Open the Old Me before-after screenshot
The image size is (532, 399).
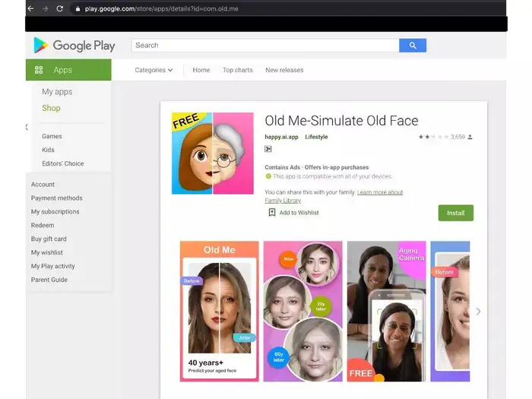click(219, 311)
